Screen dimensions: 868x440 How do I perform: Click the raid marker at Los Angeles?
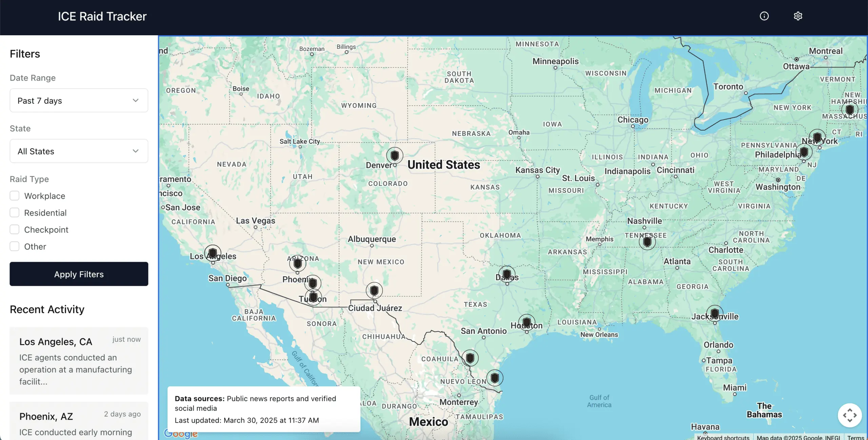(x=213, y=253)
